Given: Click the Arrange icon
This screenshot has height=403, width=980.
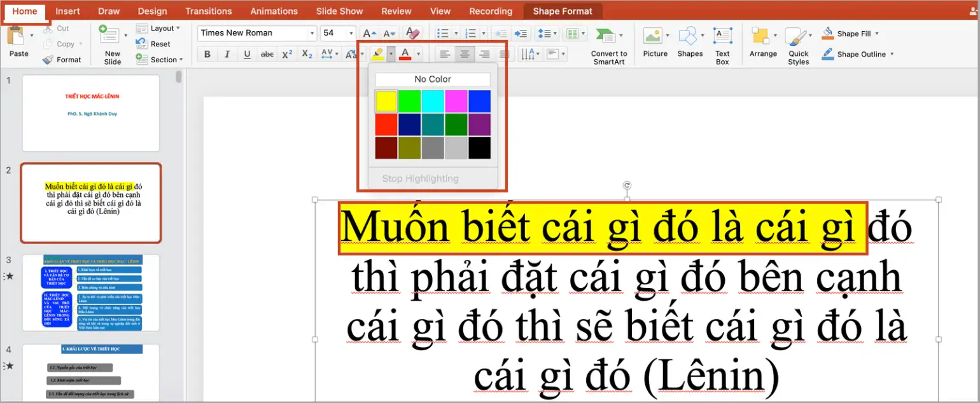Looking at the screenshot, I should [760, 36].
